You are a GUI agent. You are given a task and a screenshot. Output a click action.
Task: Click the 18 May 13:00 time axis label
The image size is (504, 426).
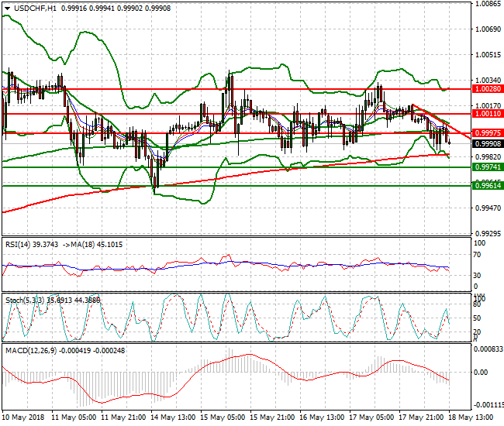471,417
